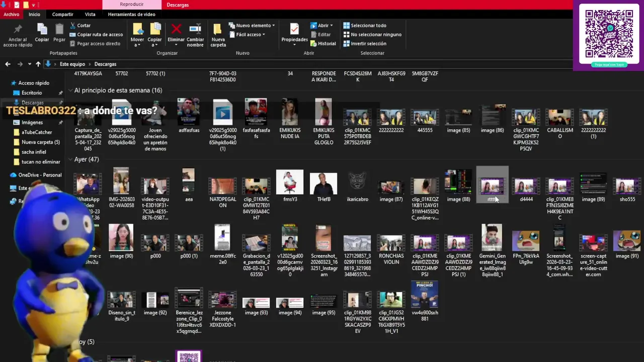Screen dimensions: 644x362
Task: Pin folder with Anclar al acceso rápido
Action: (18, 35)
